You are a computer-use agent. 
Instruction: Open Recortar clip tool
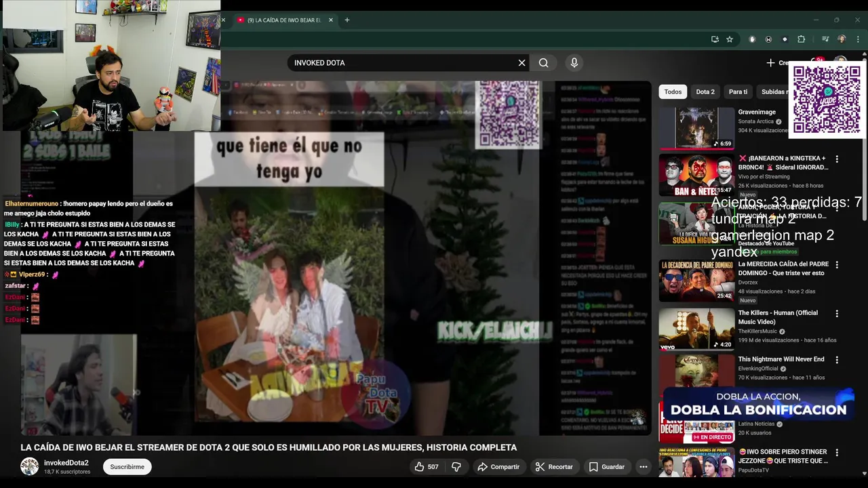click(x=554, y=466)
